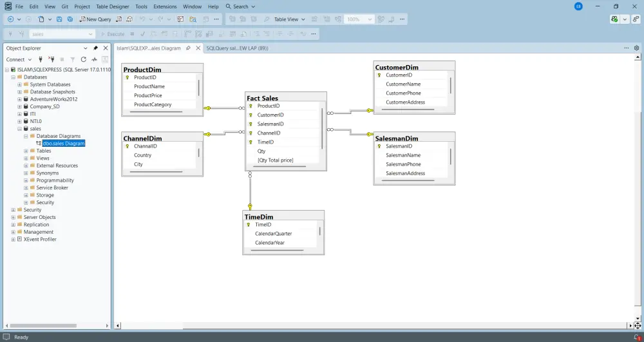The width and height of the screenshot is (644, 342).
Task: Click the dbo.sales Diagram node icon
Action: point(39,143)
